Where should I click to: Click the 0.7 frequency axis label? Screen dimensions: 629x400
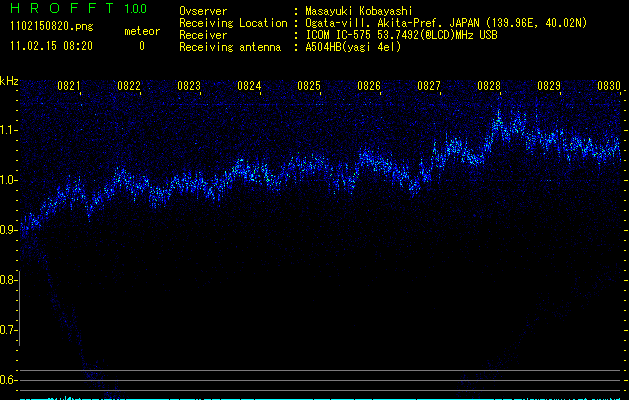tap(7, 330)
